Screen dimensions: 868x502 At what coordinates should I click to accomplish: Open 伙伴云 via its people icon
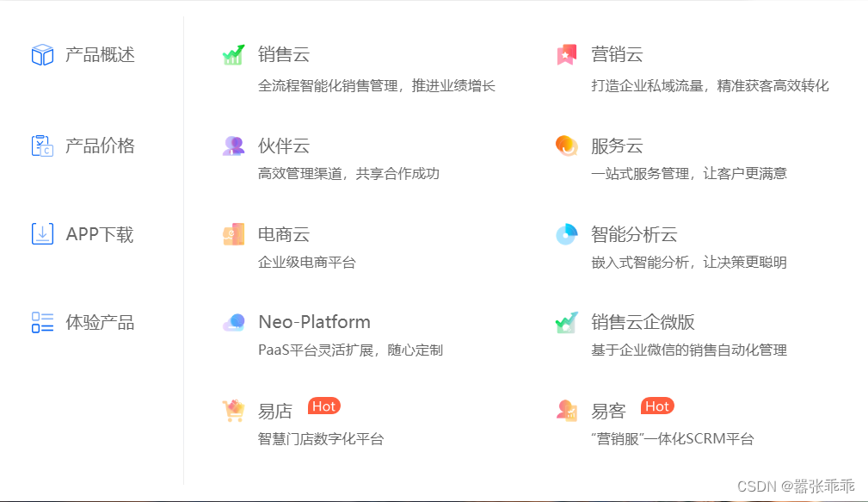[232, 144]
